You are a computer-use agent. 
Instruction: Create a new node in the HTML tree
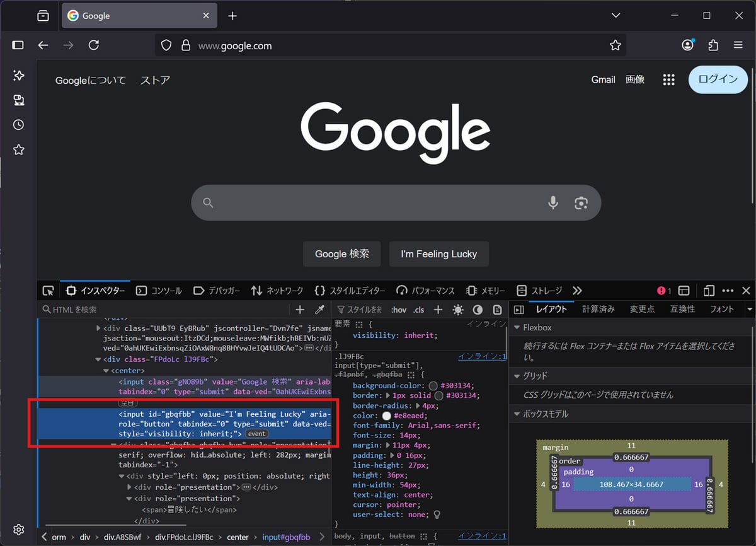pos(300,310)
